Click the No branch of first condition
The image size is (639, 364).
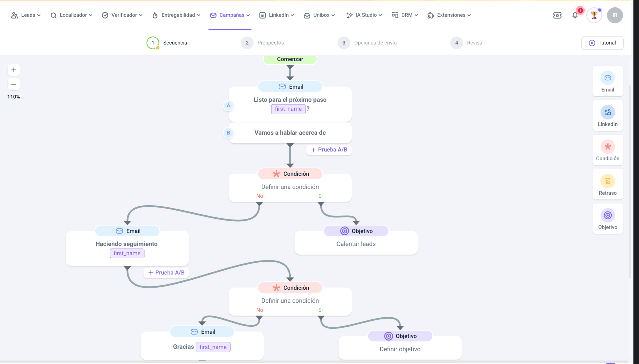pos(260,196)
